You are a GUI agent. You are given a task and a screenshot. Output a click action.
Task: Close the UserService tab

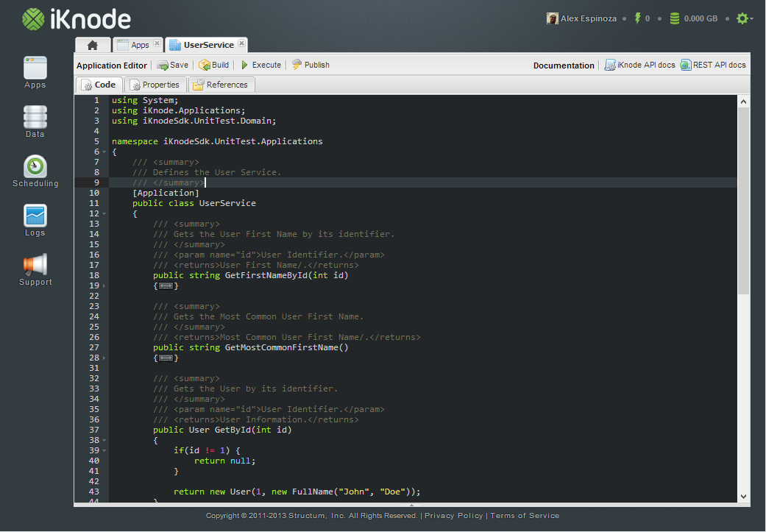click(x=241, y=43)
